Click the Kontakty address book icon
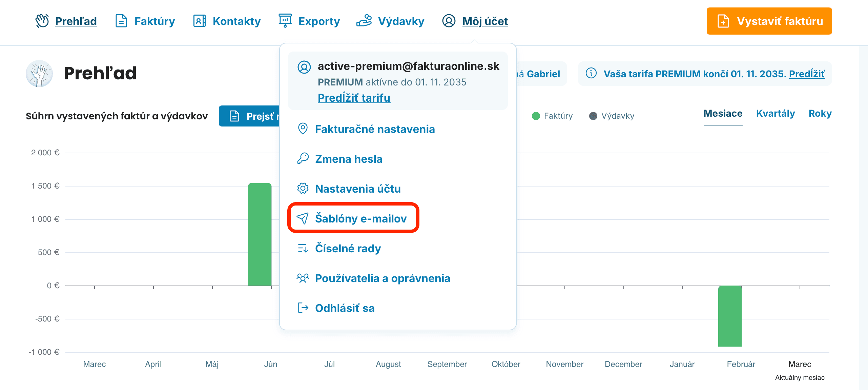This screenshot has width=868, height=390. pyautogui.click(x=199, y=21)
